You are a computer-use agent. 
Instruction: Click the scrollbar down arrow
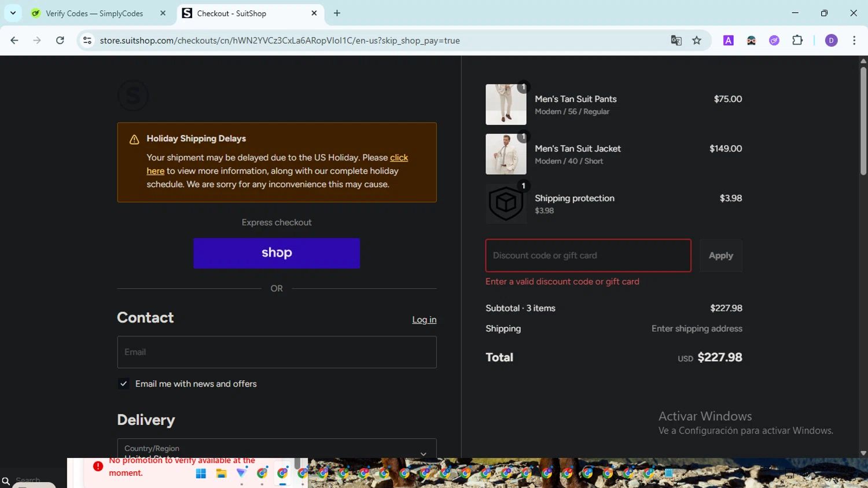tap(863, 453)
